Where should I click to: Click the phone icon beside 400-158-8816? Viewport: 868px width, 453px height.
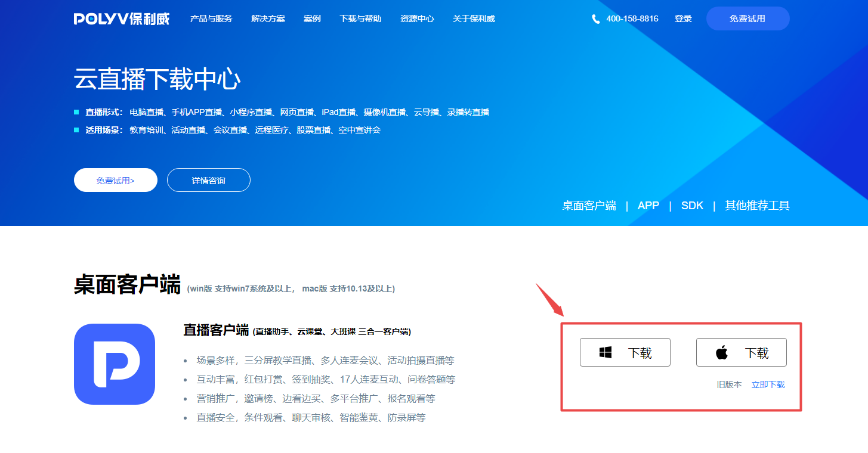[x=595, y=19]
